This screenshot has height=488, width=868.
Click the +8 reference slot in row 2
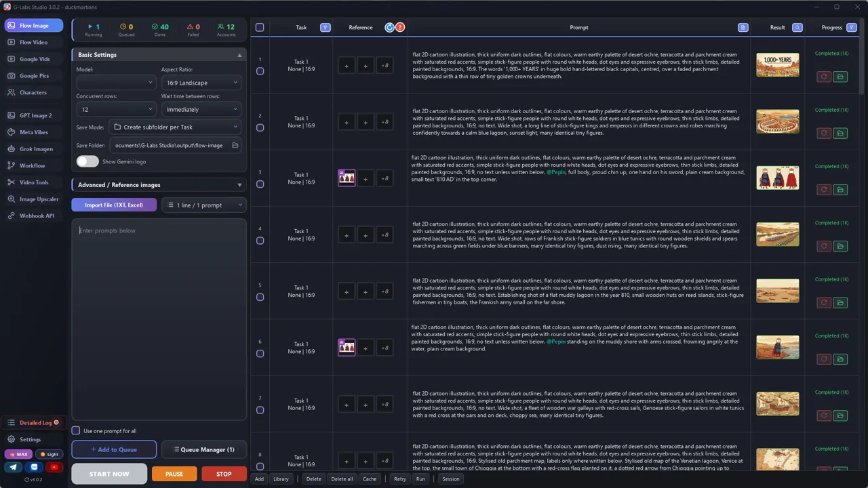pyautogui.click(x=384, y=122)
